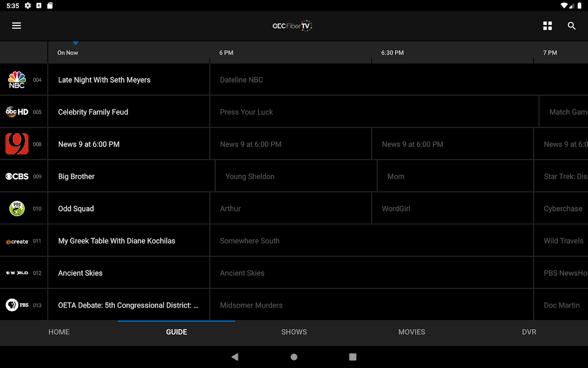Viewport: 588px width, 368px height.
Task: Open PBS NewsHour listing
Action: [561, 273]
